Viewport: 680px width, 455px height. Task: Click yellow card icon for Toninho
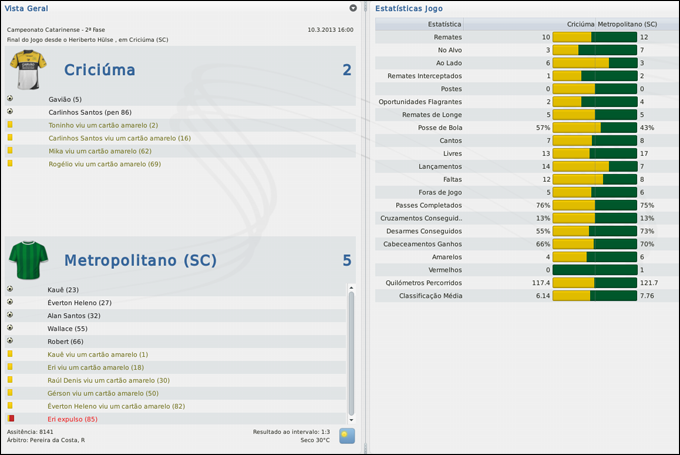10,124
